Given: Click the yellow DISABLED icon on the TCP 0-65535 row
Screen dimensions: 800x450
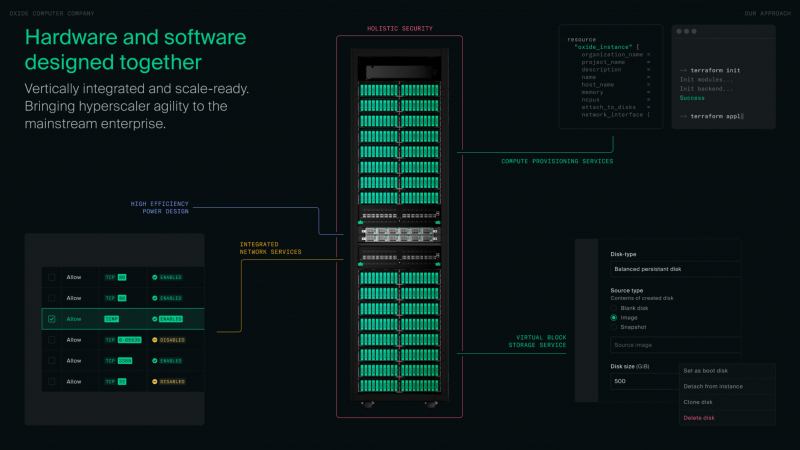Looking at the screenshot, I should pos(155,340).
